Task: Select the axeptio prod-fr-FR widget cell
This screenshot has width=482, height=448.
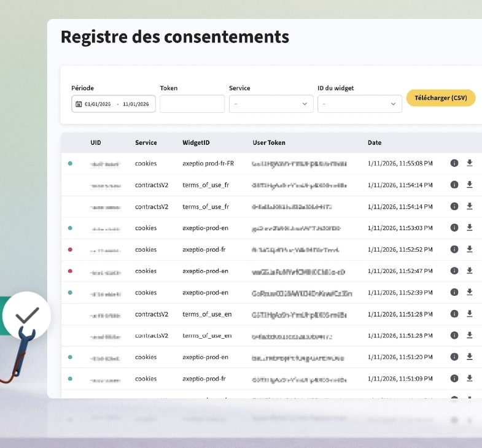Action: [x=208, y=163]
